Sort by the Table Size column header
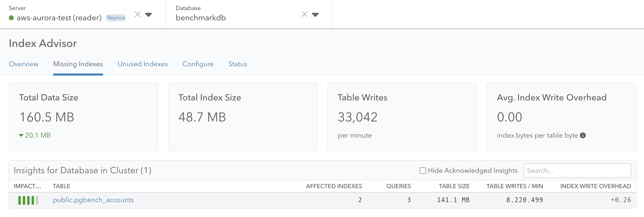644x217 pixels. point(454,186)
